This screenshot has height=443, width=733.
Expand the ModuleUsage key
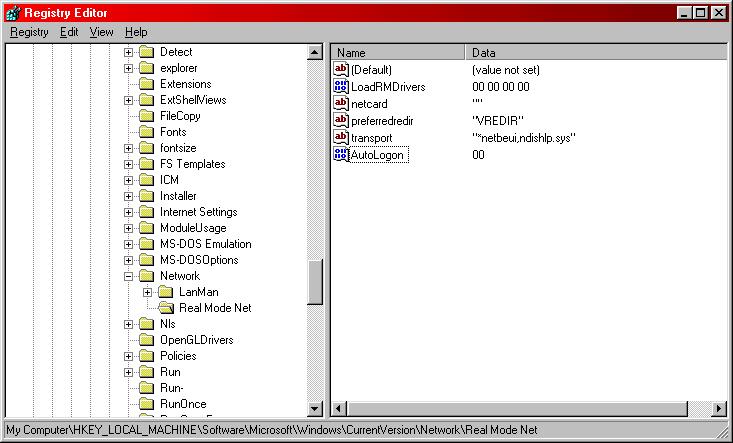coord(128,228)
